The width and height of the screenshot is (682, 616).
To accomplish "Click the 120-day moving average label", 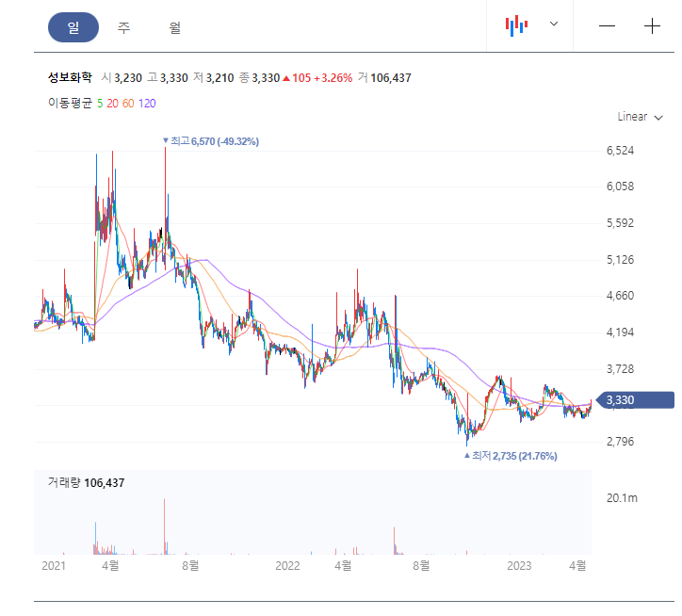I will tap(147, 104).
